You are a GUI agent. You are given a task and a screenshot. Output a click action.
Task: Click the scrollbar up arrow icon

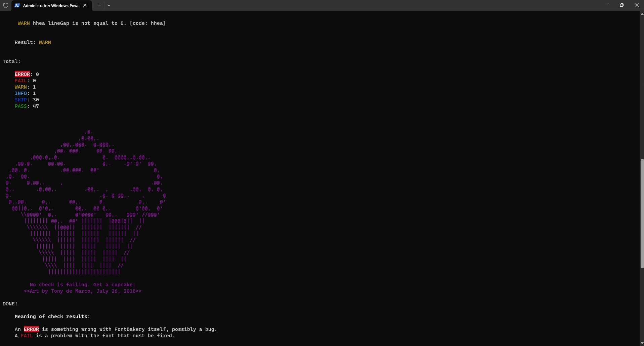coord(641,14)
